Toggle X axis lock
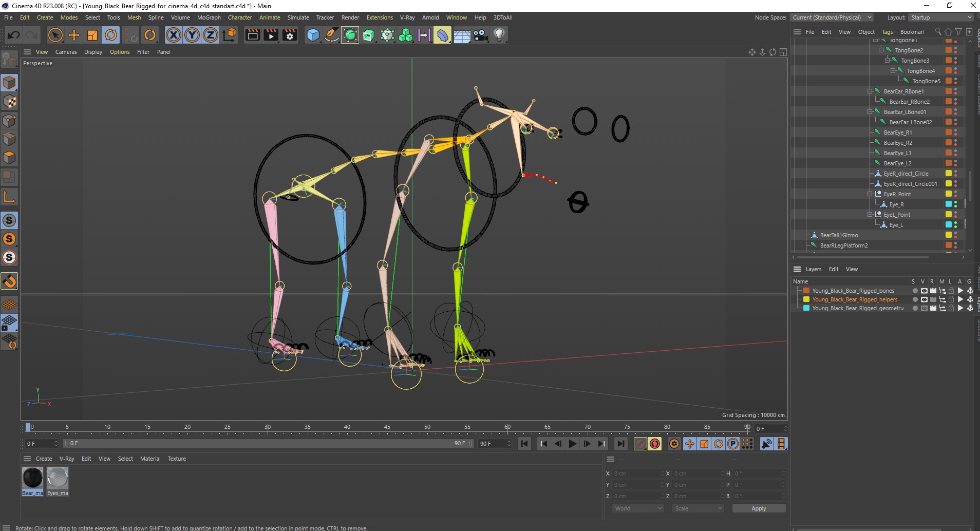This screenshot has height=531, width=980. point(174,35)
